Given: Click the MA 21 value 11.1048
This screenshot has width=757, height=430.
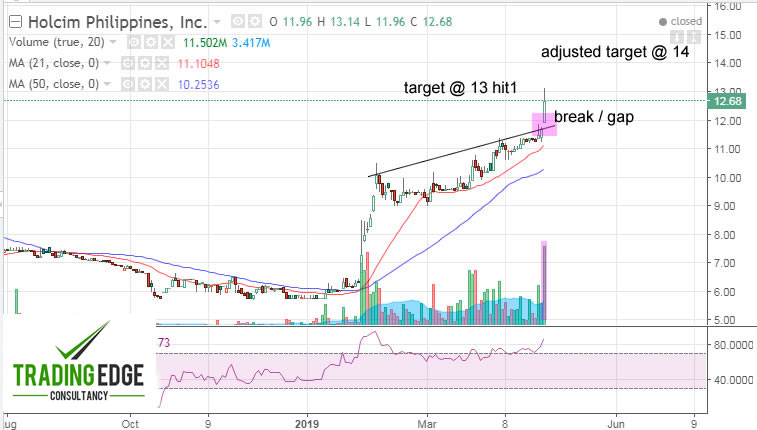Looking at the screenshot, I should [x=198, y=63].
